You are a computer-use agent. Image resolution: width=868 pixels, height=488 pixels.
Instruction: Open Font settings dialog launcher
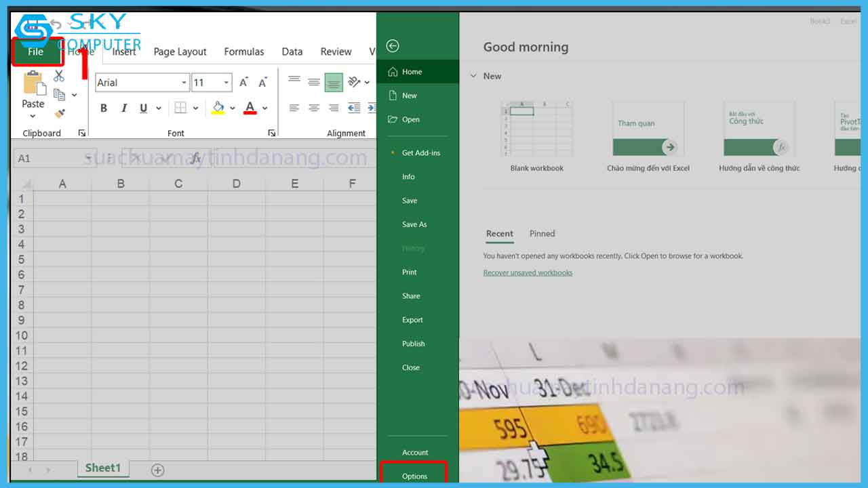[272, 134]
